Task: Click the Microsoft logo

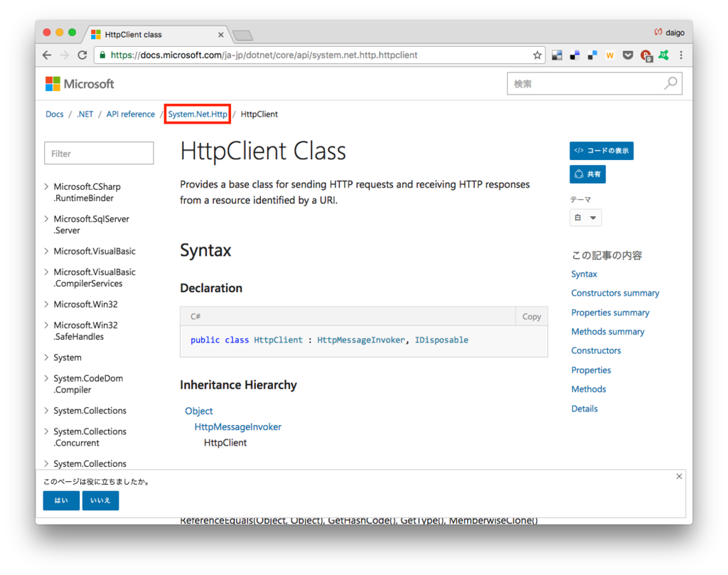Action: coord(80,84)
